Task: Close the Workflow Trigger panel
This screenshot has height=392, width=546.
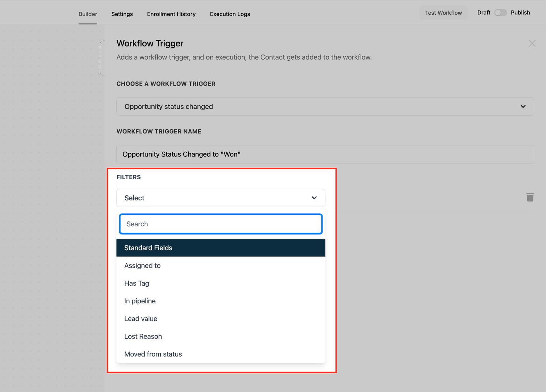Action: [x=532, y=44]
